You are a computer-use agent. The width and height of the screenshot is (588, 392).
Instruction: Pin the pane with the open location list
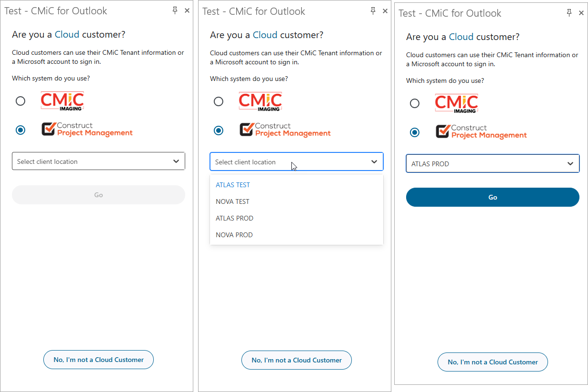click(x=373, y=11)
